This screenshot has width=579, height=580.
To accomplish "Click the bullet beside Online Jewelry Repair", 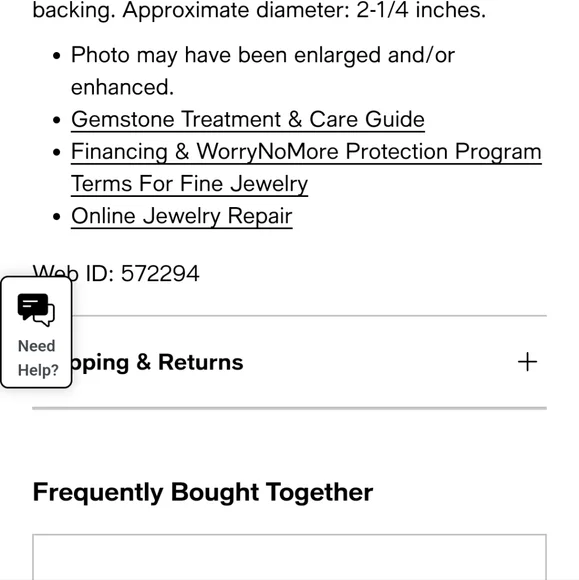I will coord(57,216).
